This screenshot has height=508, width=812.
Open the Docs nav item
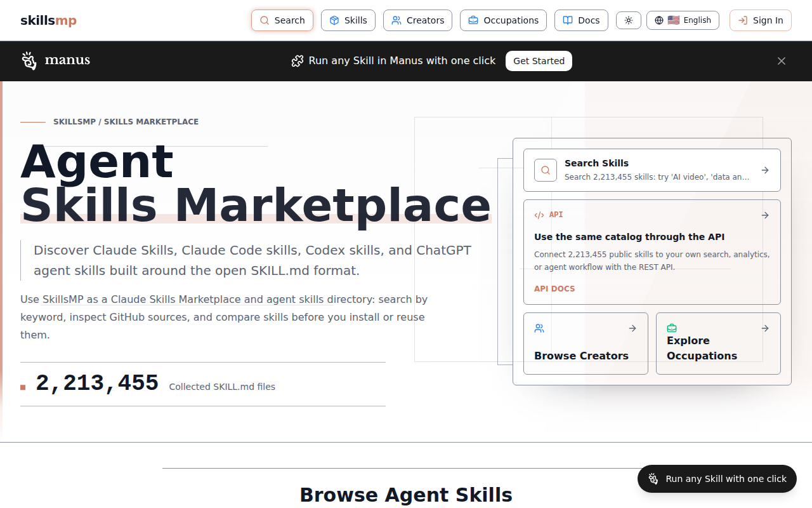(581, 20)
